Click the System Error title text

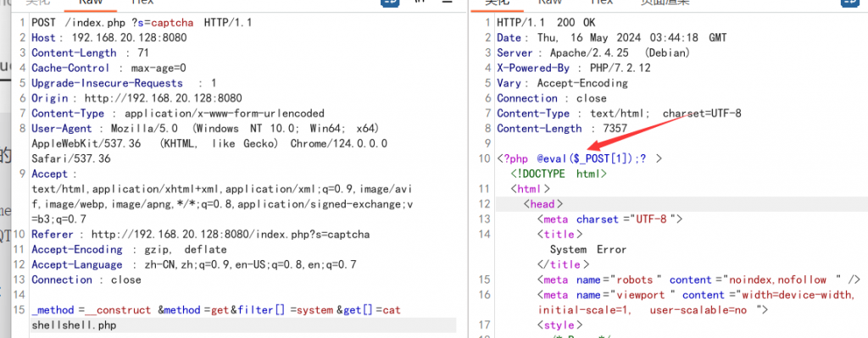pyautogui.click(x=588, y=250)
